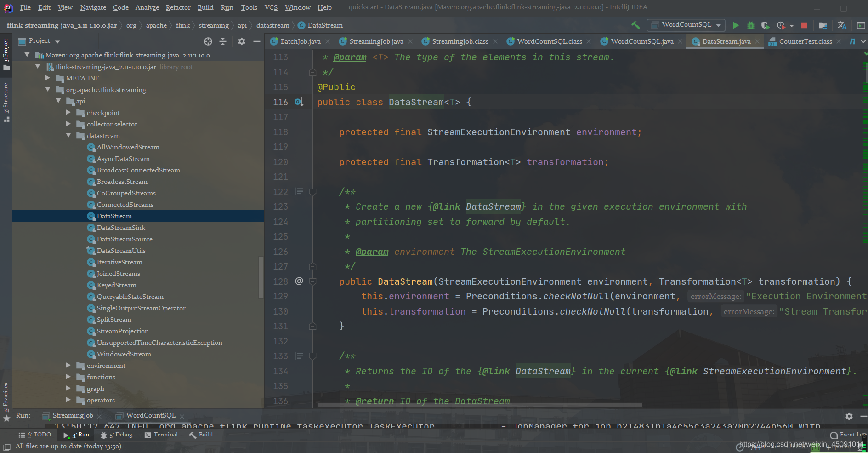This screenshot has height=453, width=868.
Task: Run with profiler clock icon
Action: tap(781, 25)
